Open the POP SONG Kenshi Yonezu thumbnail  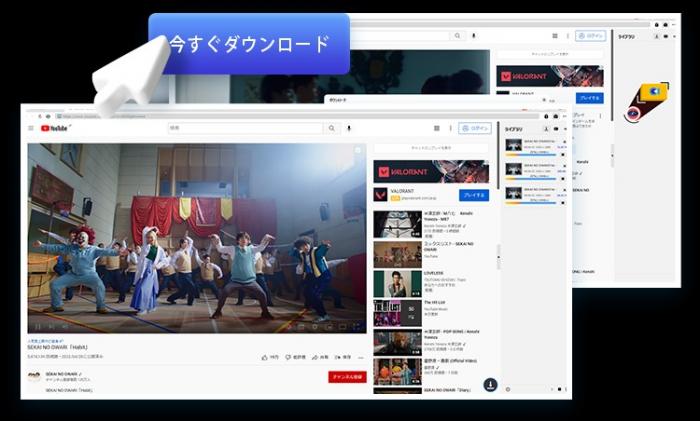(x=397, y=342)
